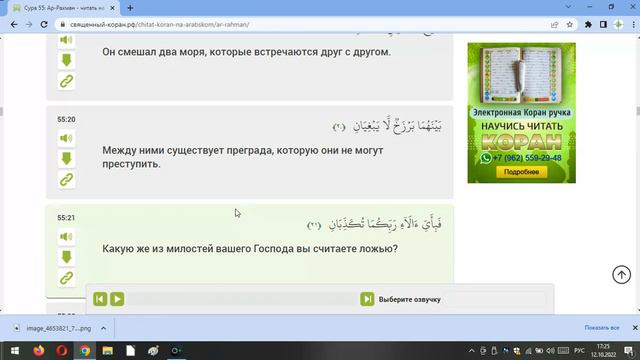The height and width of the screenshot is (360, 640).
Task: Open the tab search dropdown
Action: click(x=568, y=7)
